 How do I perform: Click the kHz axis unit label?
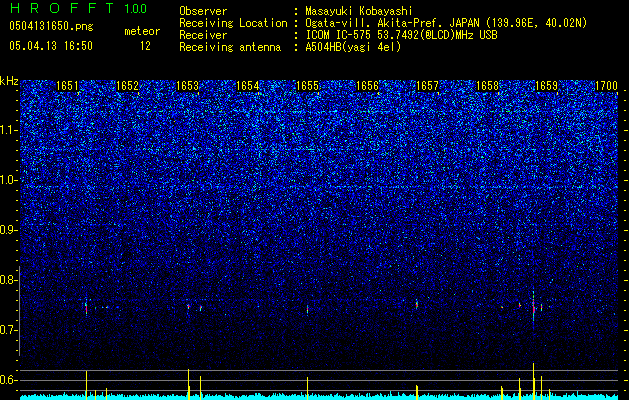point(9,81)
